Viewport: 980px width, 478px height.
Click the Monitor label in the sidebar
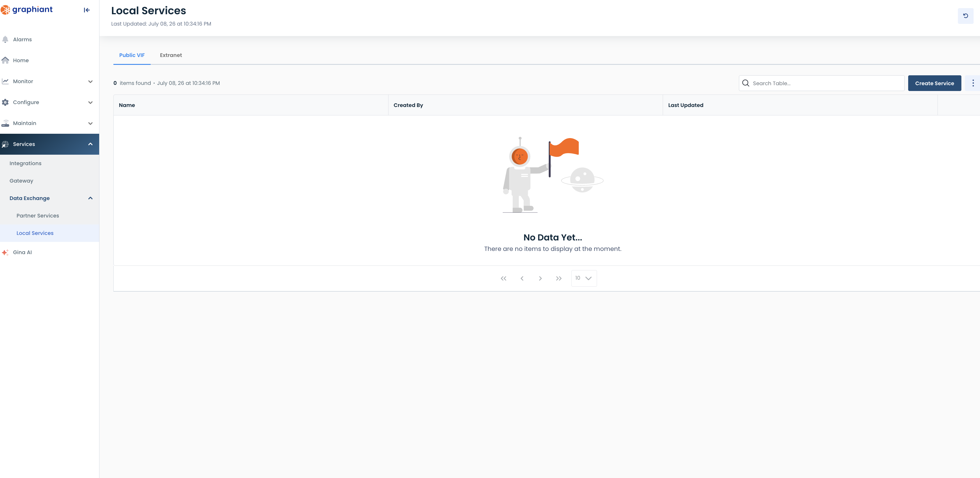23,81
